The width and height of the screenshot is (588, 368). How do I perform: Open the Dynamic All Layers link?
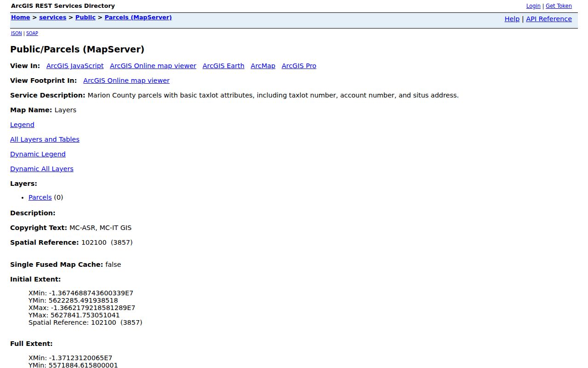42,169
